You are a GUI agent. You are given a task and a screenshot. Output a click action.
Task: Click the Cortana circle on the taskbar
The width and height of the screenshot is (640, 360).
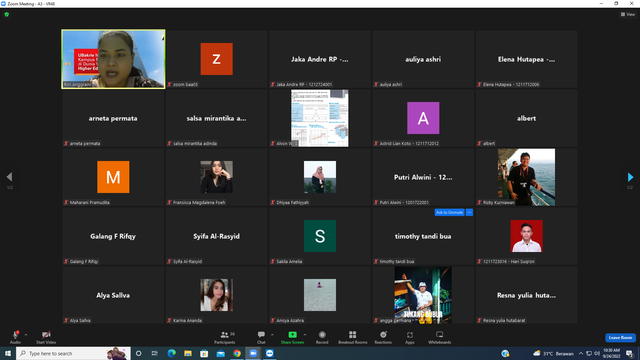139,353
